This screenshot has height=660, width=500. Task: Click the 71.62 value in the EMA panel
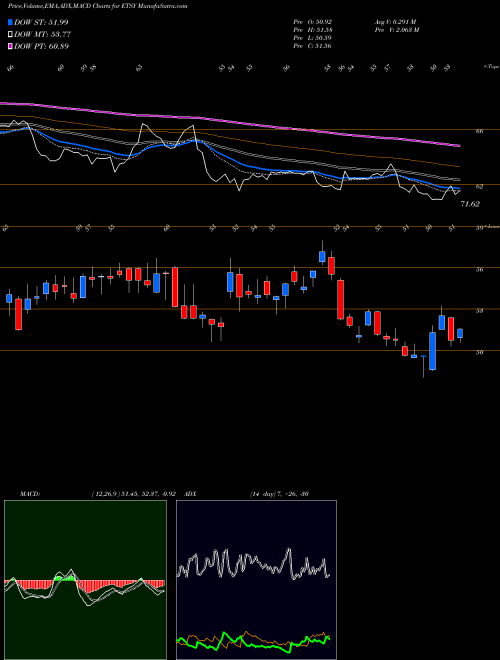[470, 204]
